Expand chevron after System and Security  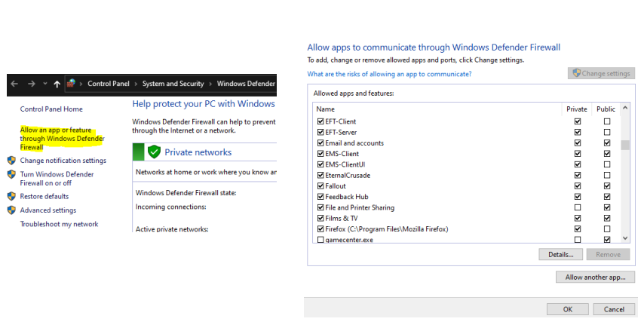coord(210,84)
